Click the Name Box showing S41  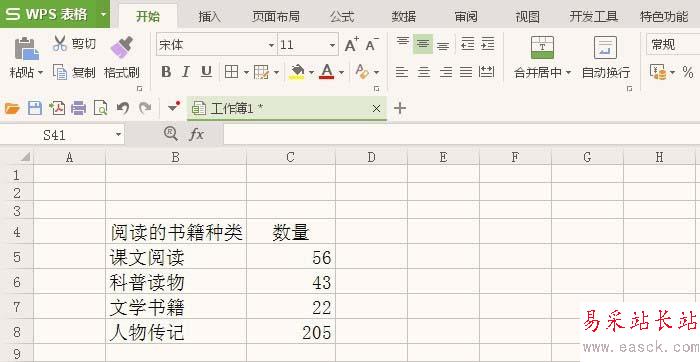click(62, 134)
